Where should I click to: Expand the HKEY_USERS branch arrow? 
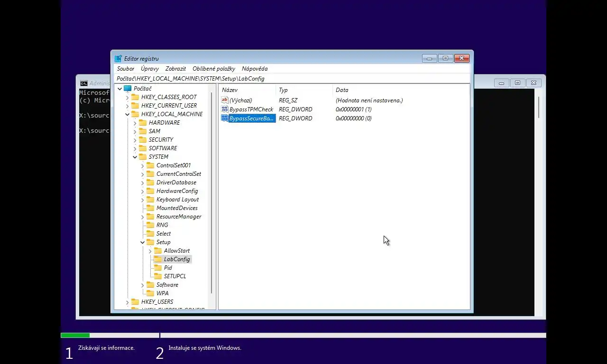click(128, 302)
